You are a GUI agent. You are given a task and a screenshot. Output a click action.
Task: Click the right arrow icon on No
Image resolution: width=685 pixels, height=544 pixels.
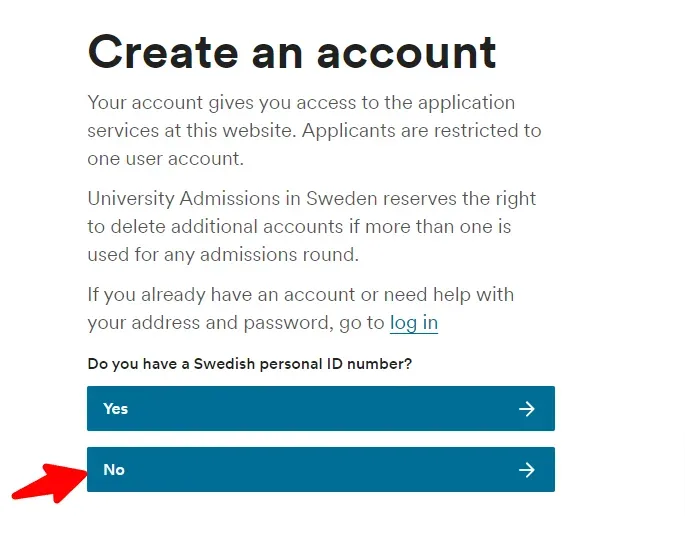[x=527, y=470]
